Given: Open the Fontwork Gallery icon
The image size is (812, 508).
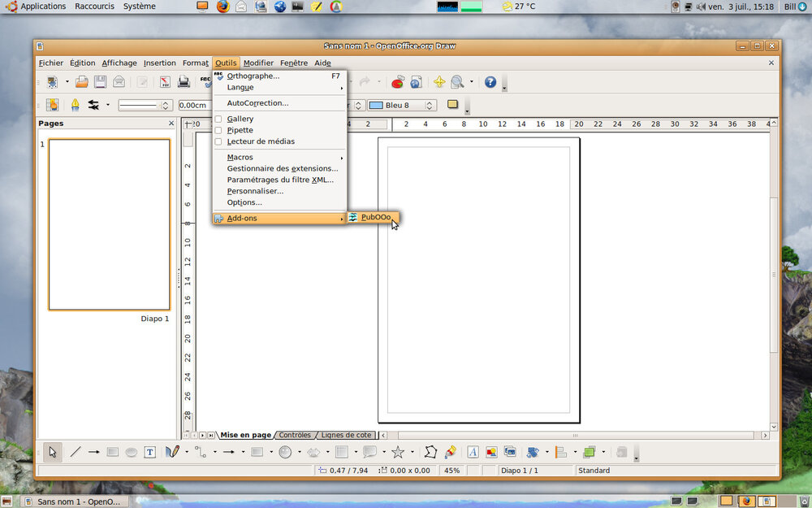Looking at the screenshot, I should click(473, 452).
